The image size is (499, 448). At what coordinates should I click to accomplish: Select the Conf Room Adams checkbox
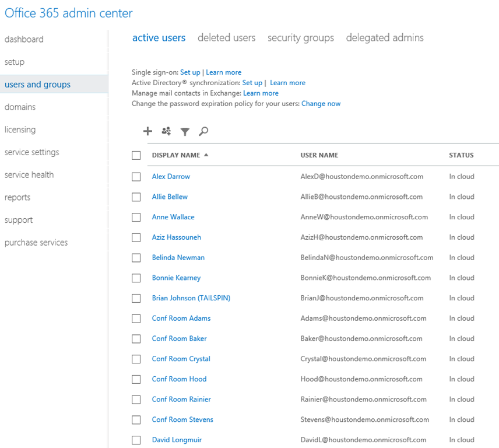(136, 318)
